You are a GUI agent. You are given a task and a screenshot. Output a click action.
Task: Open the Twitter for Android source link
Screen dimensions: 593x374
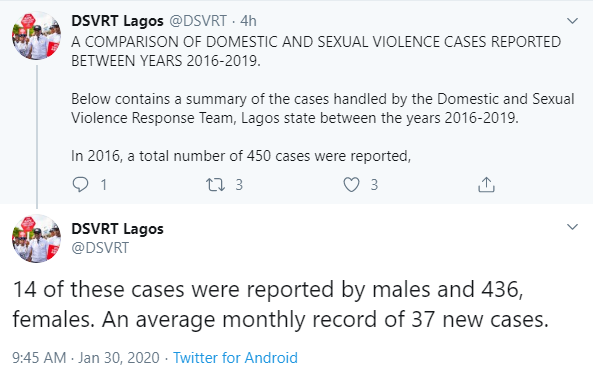pyautogui.click(x=235, y=358)
